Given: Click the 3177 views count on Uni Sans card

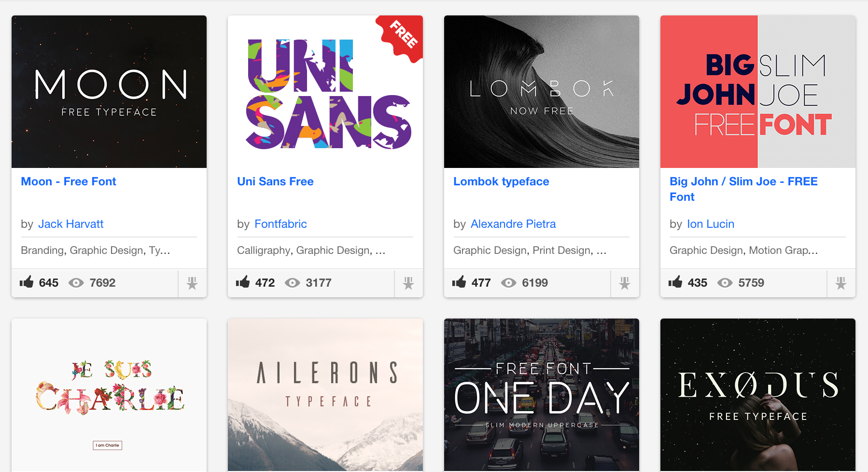Looking at the screenshot, I should click(x=319, y=283).
